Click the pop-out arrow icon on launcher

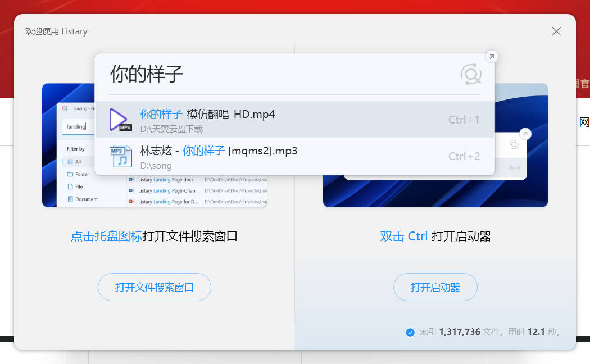click(x=492, y=56)
